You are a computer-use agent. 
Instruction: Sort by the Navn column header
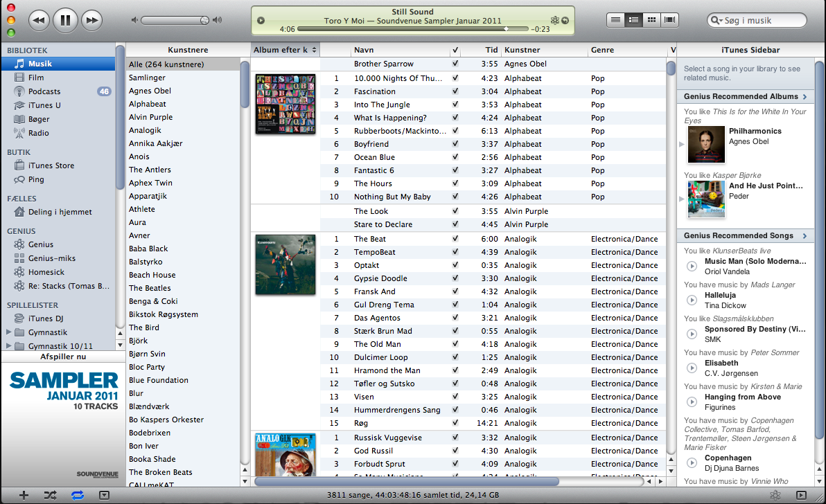coord(400,50)
